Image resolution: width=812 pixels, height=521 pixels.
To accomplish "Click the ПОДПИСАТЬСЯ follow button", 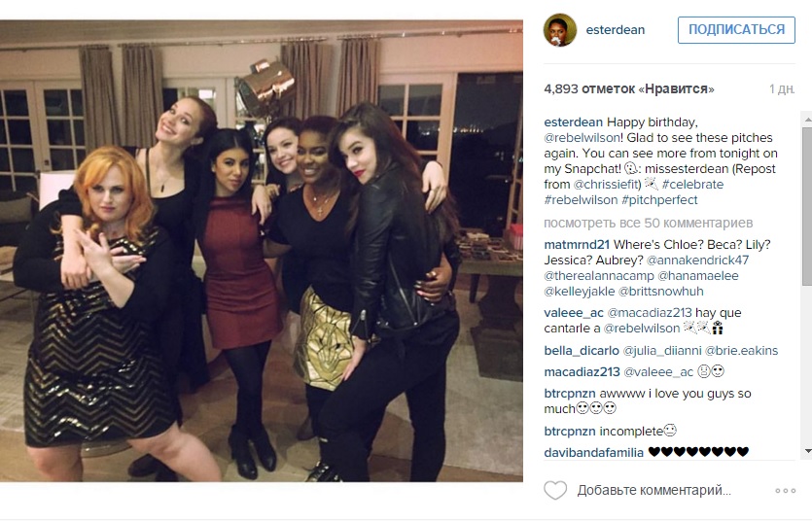I will pyautogui.click(x=736, y=29).
